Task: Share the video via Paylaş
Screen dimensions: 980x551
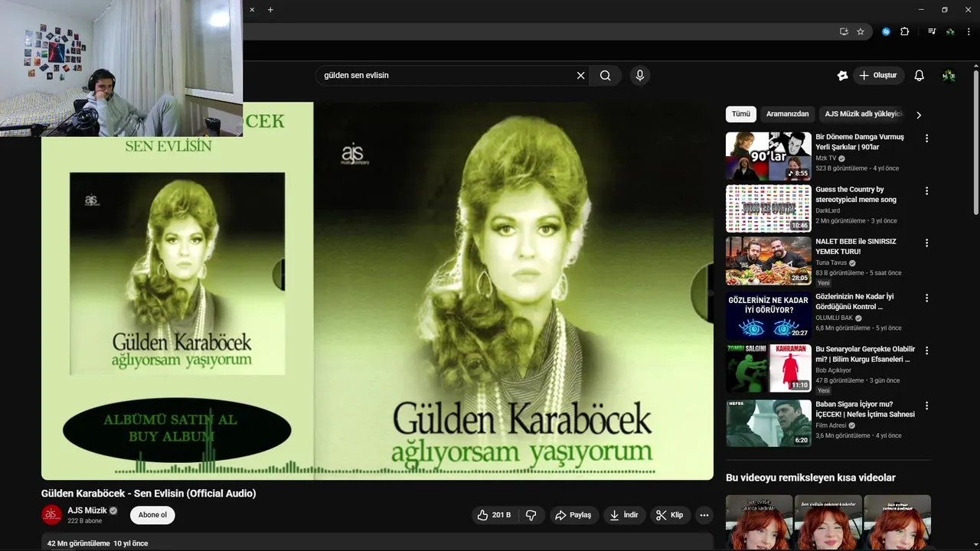Action: (573, 515)
